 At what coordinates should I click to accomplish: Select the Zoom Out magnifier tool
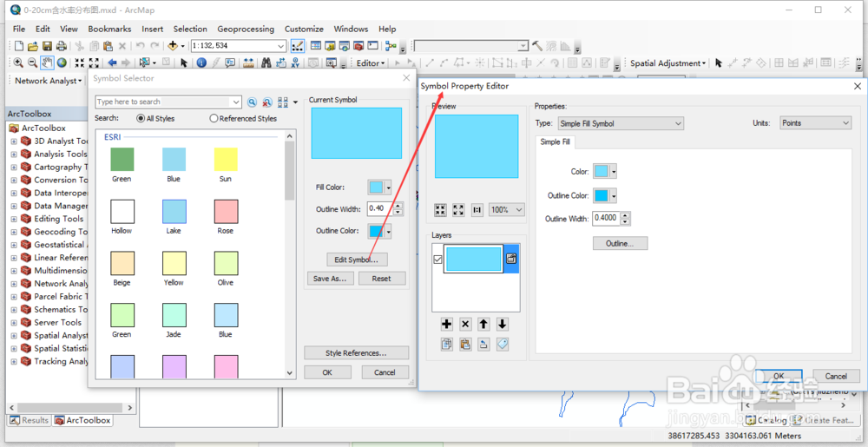click(33, 62)
